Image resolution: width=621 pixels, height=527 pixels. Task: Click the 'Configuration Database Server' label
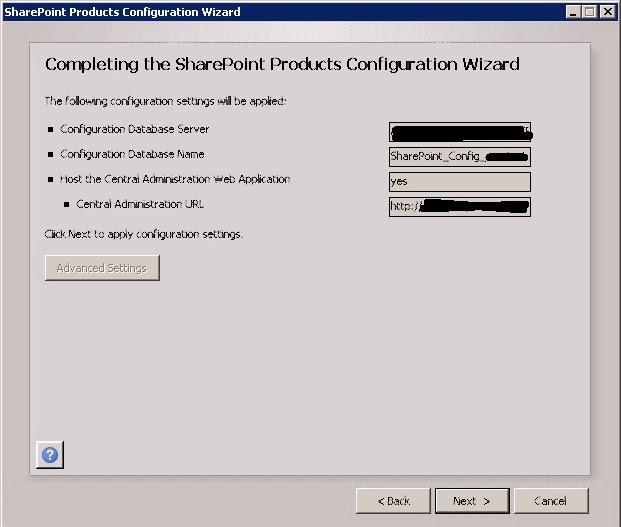pos(134,129)
